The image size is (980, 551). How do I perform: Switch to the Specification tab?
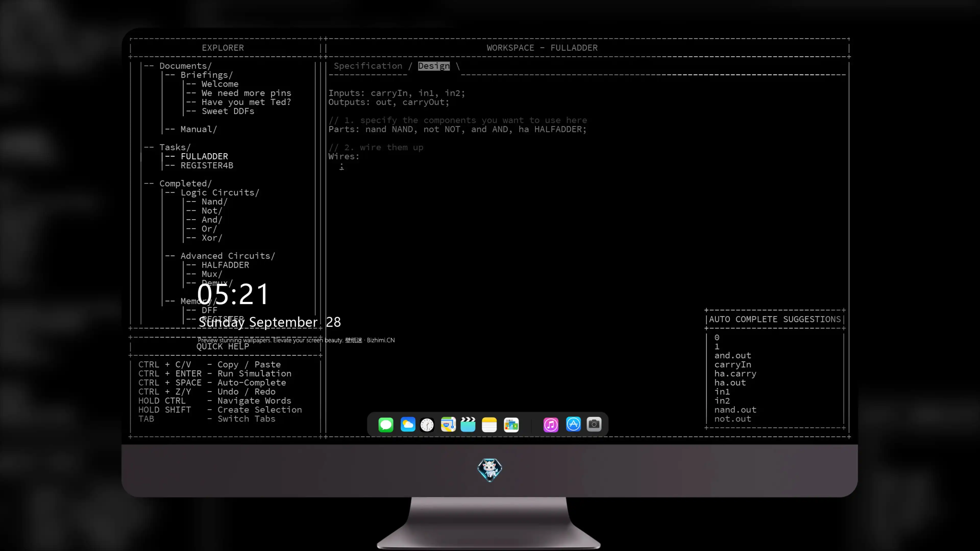coord(368,66)
